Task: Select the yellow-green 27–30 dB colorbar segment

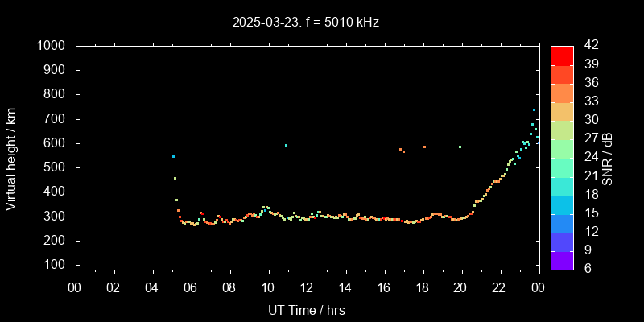Action: click(562, 130)
